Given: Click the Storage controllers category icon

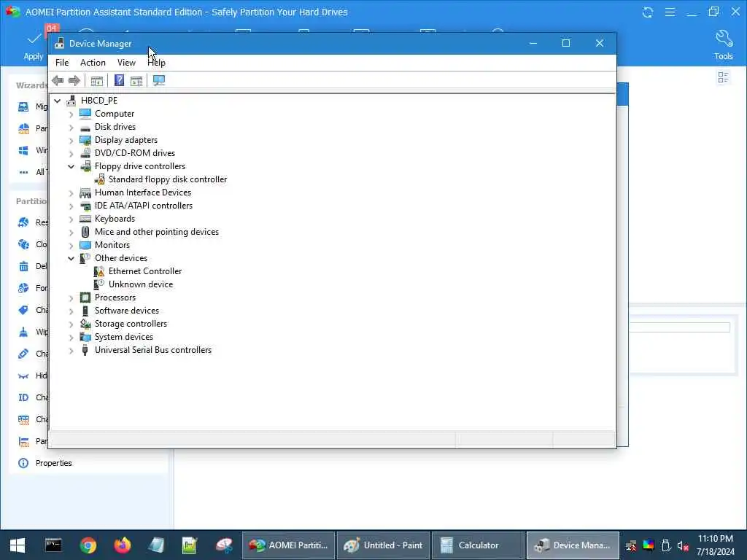Looking at the screenshot, I should pos(85,324).
